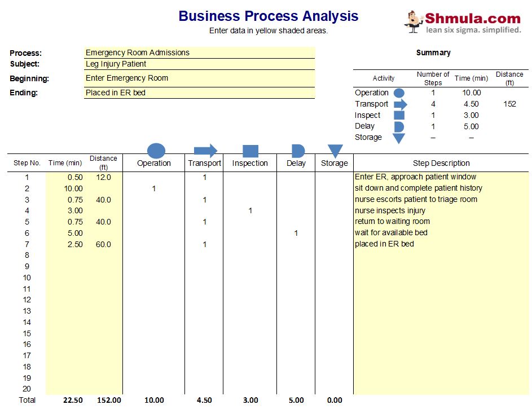Image resolution: width=532 pixels, height=409 pixels.
Task: Click the Operation circle icon in column header
Action: click(156, 151)
